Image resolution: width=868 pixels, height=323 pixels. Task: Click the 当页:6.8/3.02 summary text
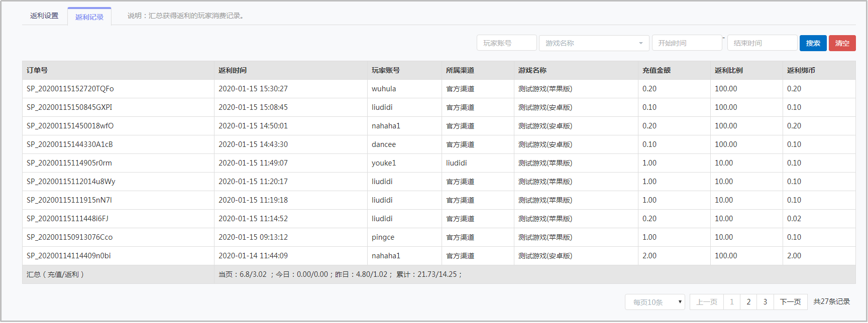coord(243,274)
